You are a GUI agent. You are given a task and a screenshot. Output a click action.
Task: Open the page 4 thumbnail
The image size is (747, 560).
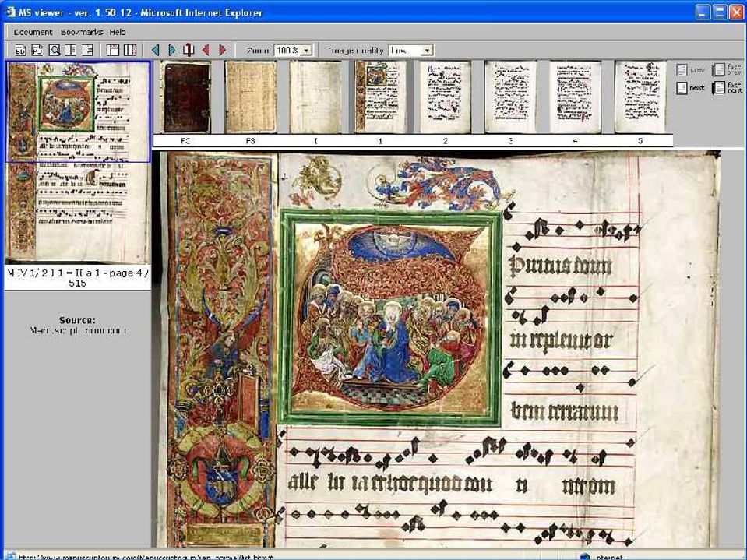pyautogui.click(x=575, y=97)
